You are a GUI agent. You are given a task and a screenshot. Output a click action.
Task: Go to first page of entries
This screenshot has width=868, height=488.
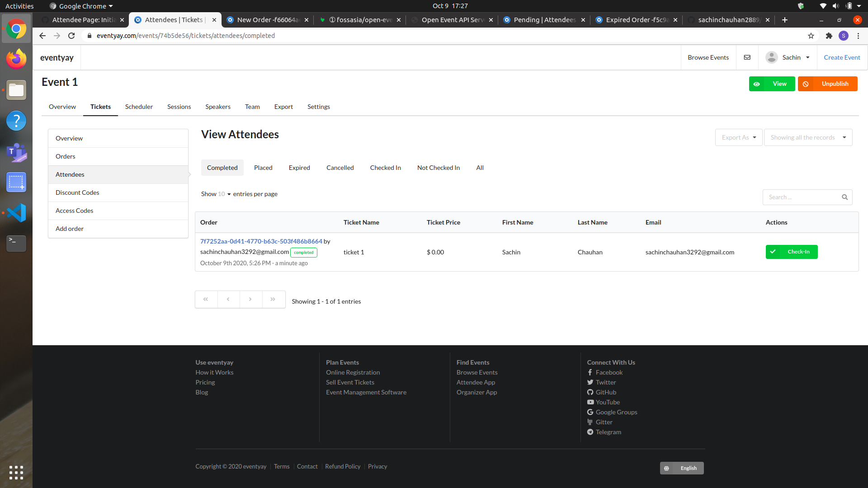[206, 299]
